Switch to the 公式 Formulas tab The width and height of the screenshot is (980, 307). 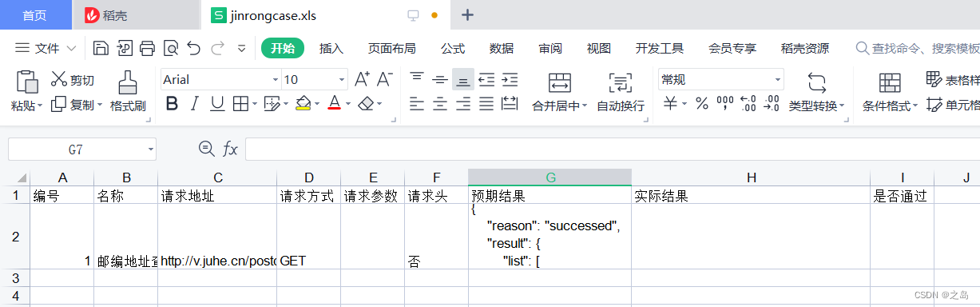(453, 49)
